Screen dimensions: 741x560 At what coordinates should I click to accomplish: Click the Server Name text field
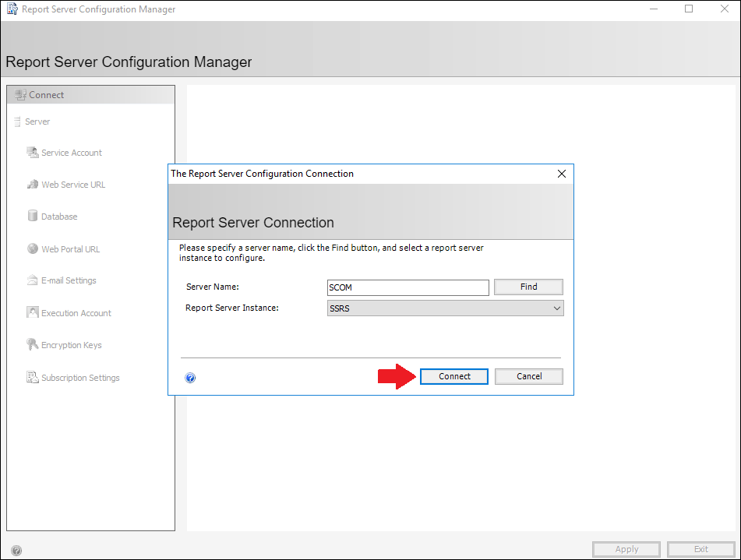pyautogui.click(x=408, y=287)
